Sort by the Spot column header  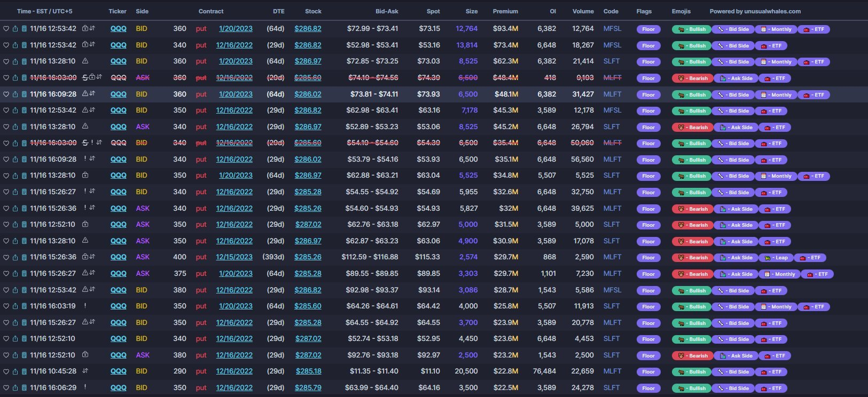(x=433, y=11)
